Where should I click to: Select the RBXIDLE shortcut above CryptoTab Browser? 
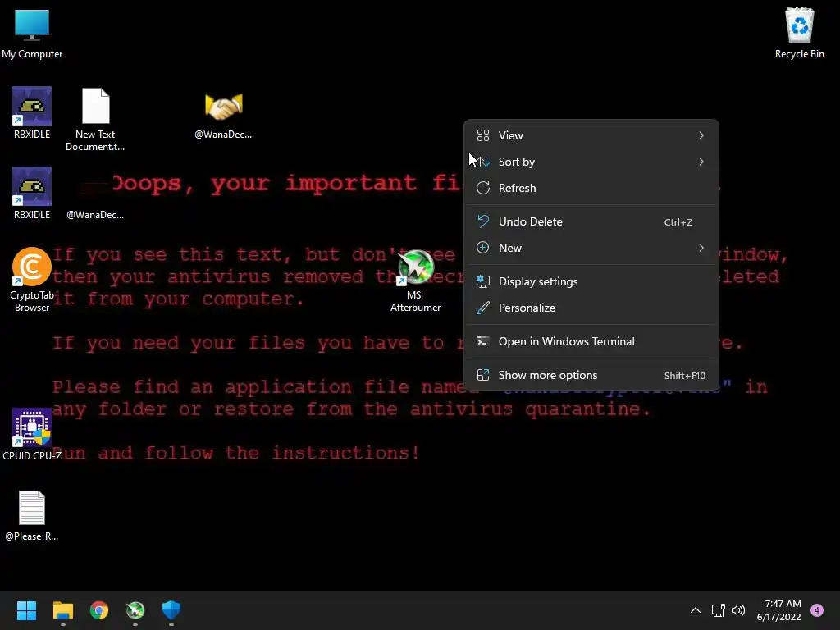pos(32,194)
